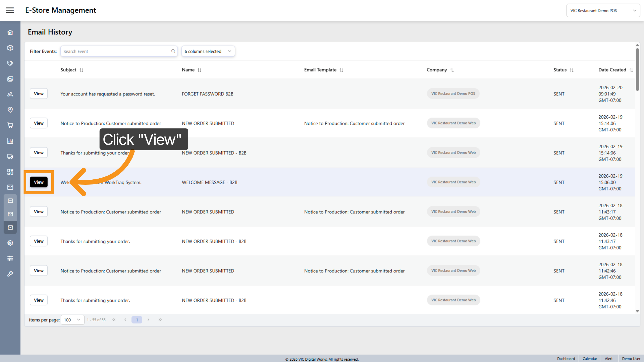Expand the 6 columns selected dropdown
This screenshot has height=362, width=644.
[208, 51]
